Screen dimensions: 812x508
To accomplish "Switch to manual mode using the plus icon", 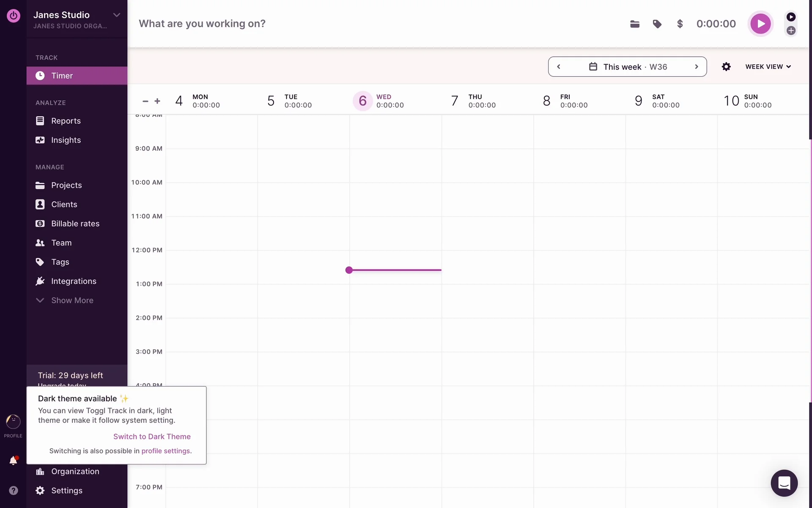I will [791, 30].
